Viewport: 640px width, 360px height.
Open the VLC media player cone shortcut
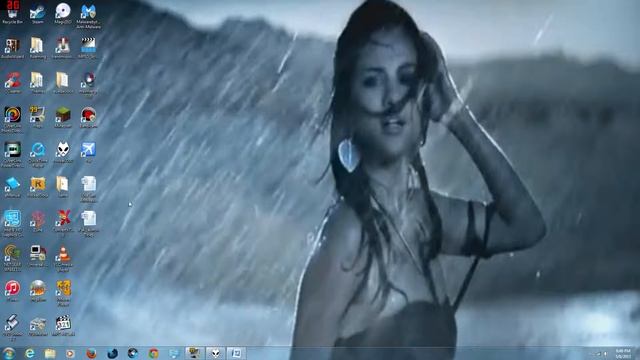(63, 258)
